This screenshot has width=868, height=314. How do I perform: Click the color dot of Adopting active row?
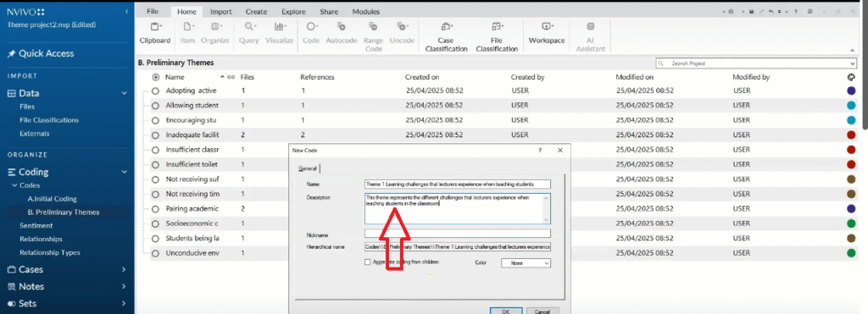tap(851, 91)
